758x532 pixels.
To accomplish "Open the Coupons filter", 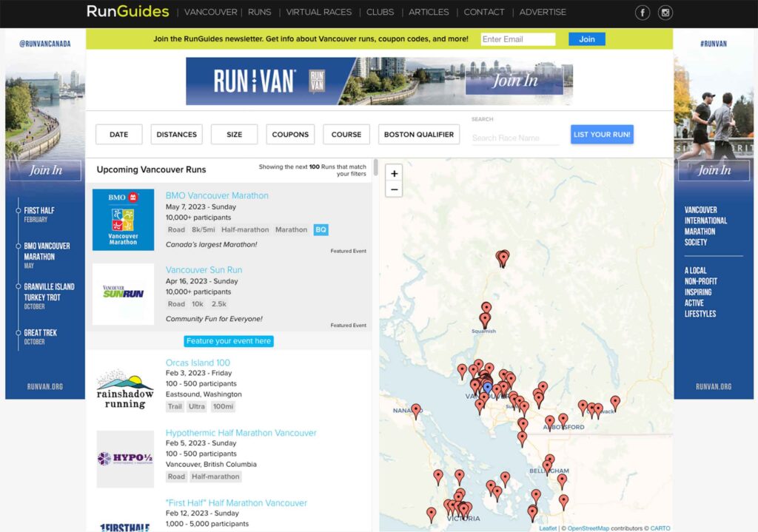I will [x=290, y=135].
